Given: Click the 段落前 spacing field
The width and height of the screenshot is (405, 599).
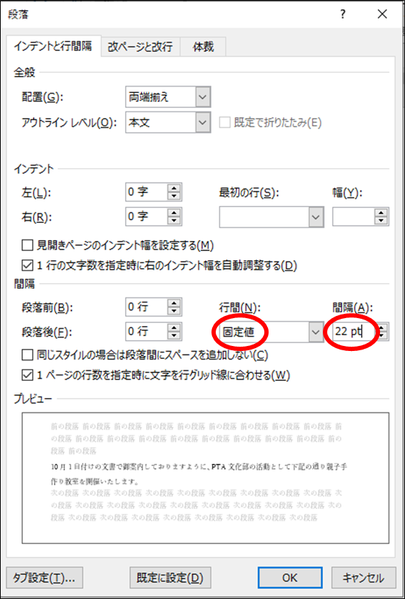Looking at the screenshot, I should [146, 307].
